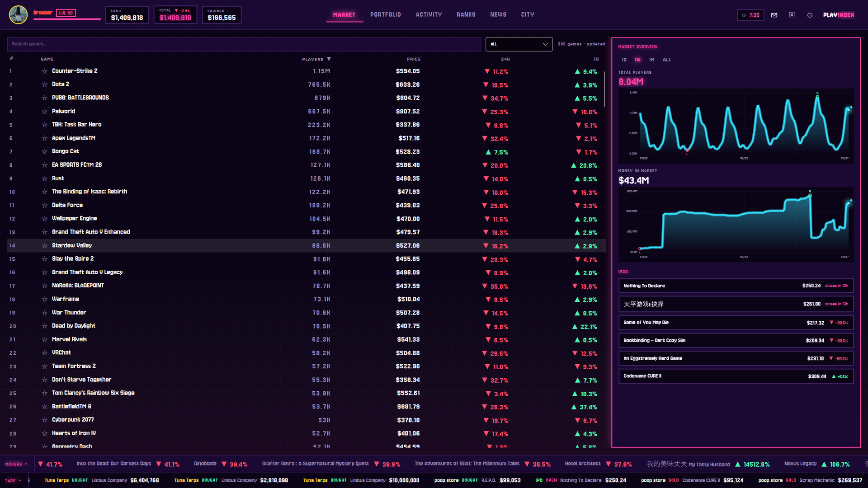Viewport: 868px width, 488px height.
Task: Click Bongo Cat's favorite star
Action: click(45, 151)
